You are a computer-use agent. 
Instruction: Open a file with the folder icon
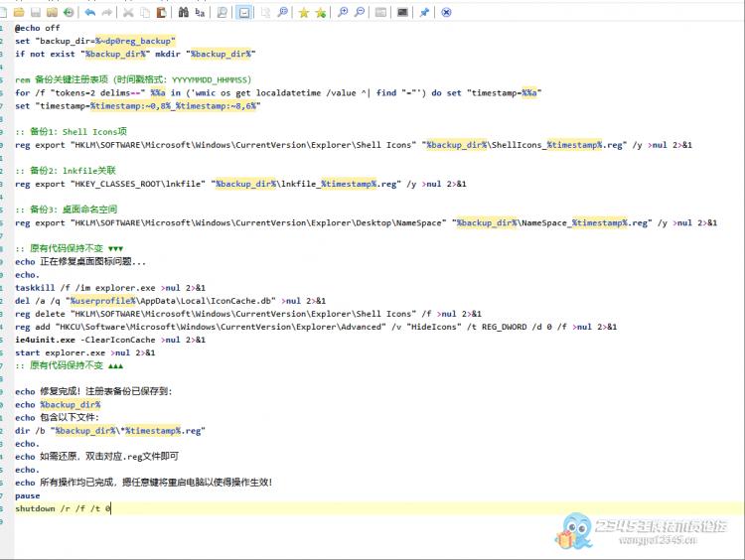pyautogui.click(x=19, y=12)
